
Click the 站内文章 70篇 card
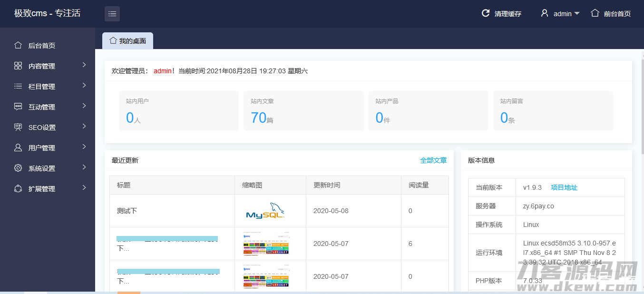pyautogui.click(x=303, y=111)
